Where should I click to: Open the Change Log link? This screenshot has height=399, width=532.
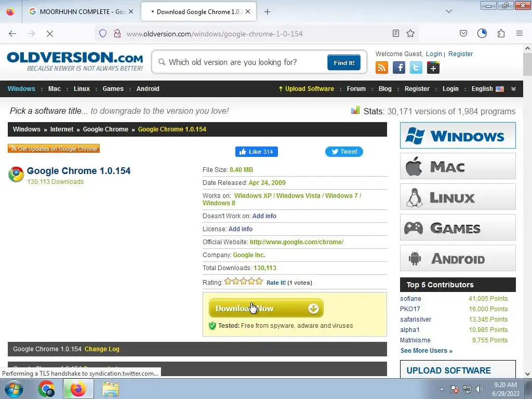coord(102,349)
